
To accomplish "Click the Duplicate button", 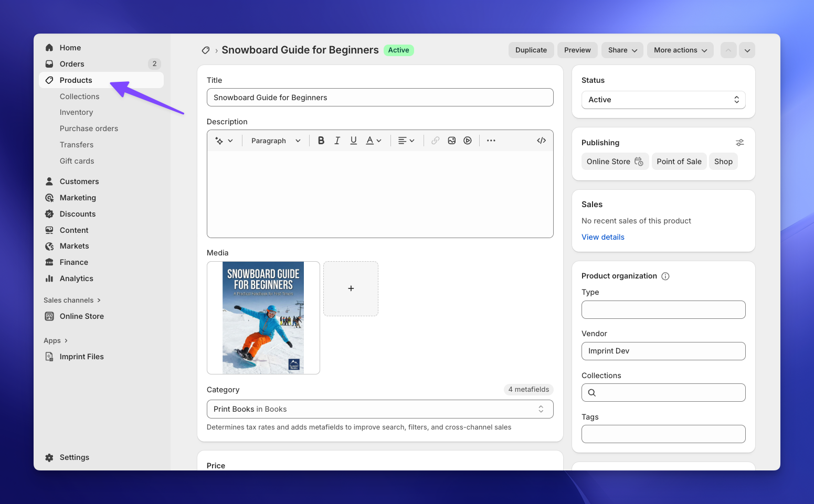I will 531,50.
